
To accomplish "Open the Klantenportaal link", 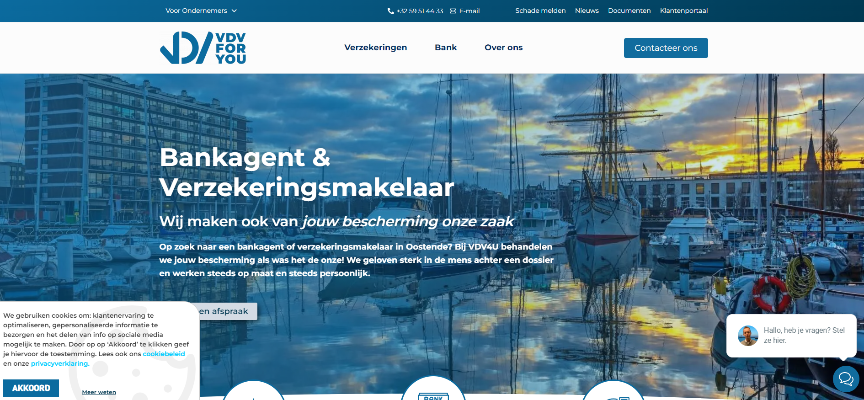I will click(x=684, y=10).
